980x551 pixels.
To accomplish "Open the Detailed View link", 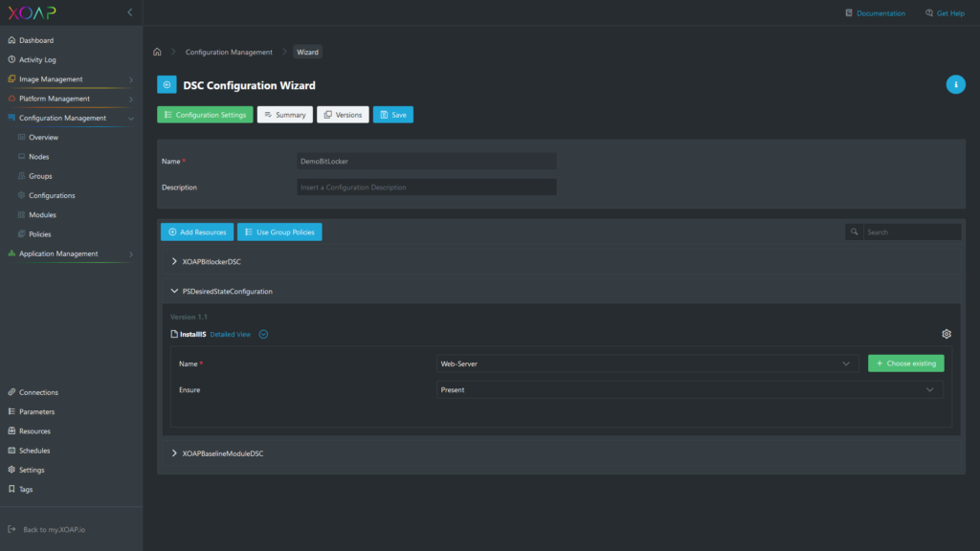I will pos(230,334).
